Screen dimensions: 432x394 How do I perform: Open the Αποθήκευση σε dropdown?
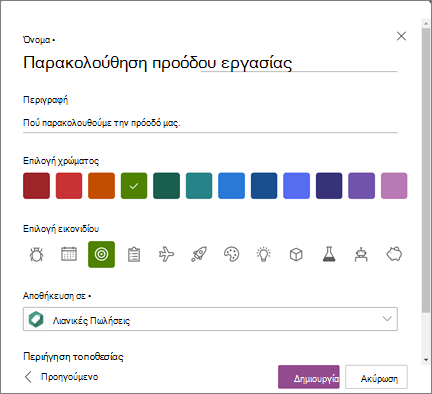[x=210, y=319]
